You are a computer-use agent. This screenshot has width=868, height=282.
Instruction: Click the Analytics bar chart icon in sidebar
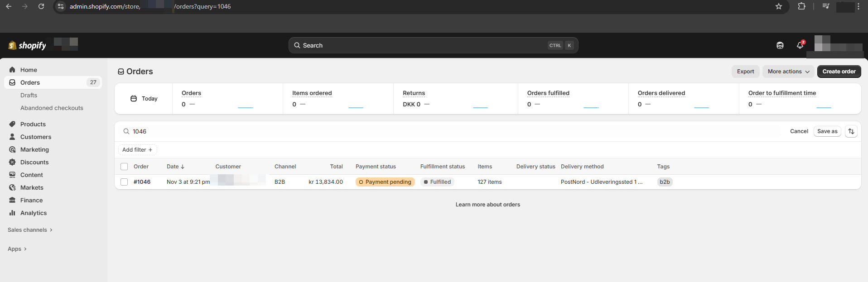click(x=12, y=213)
